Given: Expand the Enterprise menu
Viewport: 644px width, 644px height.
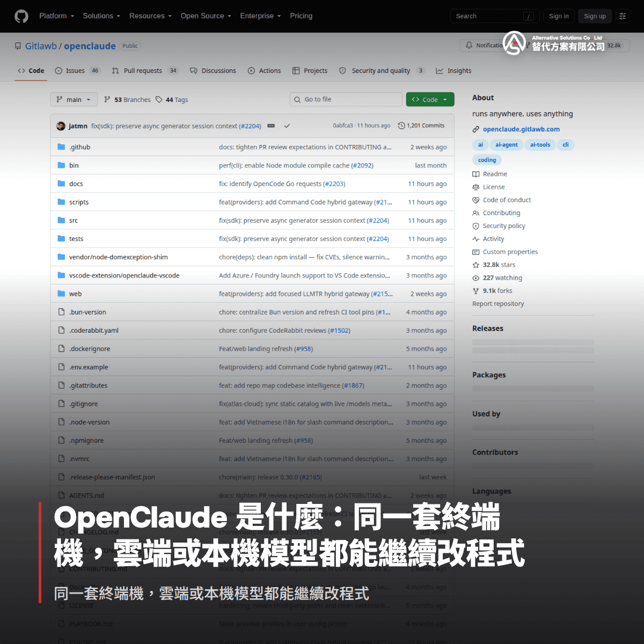Looking at the screenshot, I should click(260, 16).
